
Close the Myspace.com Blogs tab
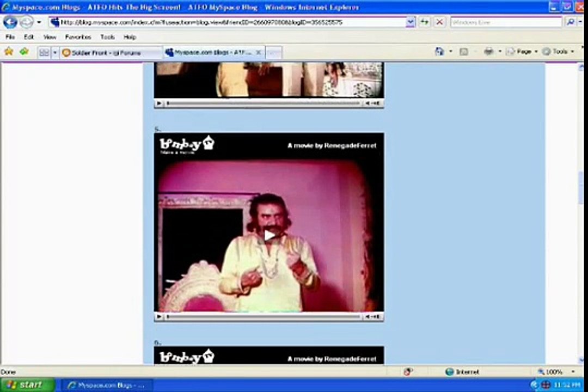point(258,52)
